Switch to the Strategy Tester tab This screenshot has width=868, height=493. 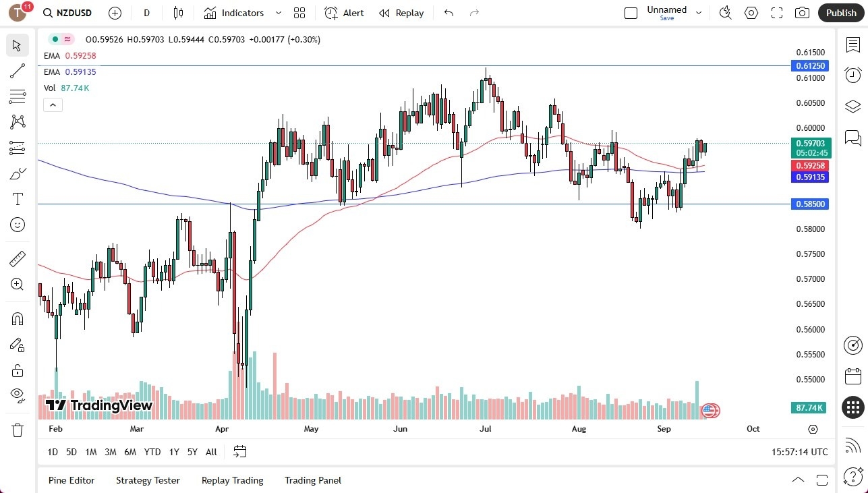pyautogui.click(x=148, y=480)
